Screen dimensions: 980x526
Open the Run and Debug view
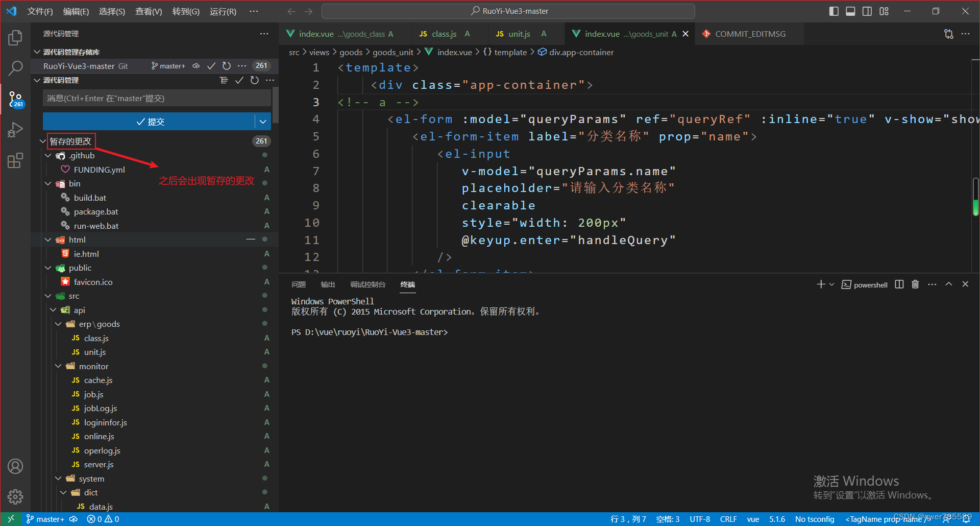(x=15, y=130)
